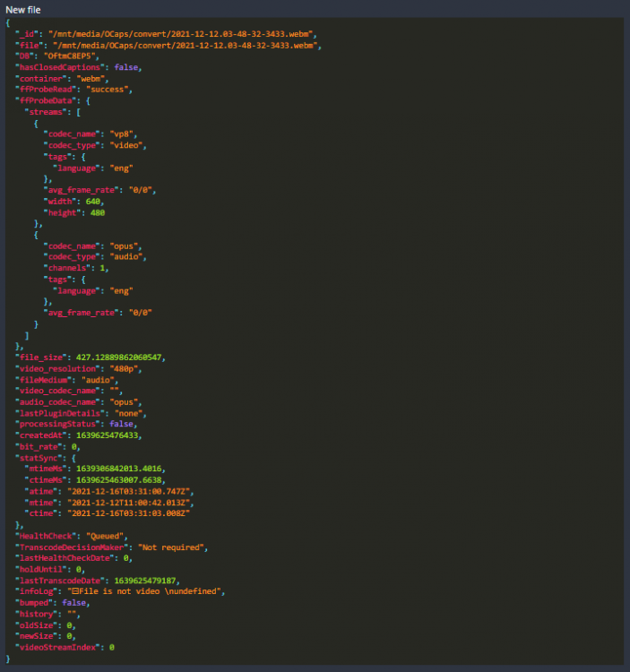This screenshot has width=630, height=672.
Task: Click codec_type value "audio"
Action: click(x=126, y=257)
